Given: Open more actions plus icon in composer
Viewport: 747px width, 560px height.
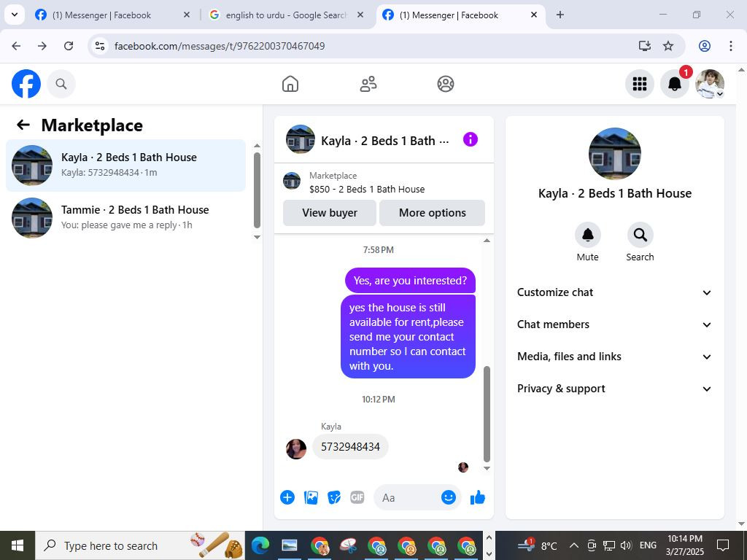Looking at the screenshot, I should (287, 497).
